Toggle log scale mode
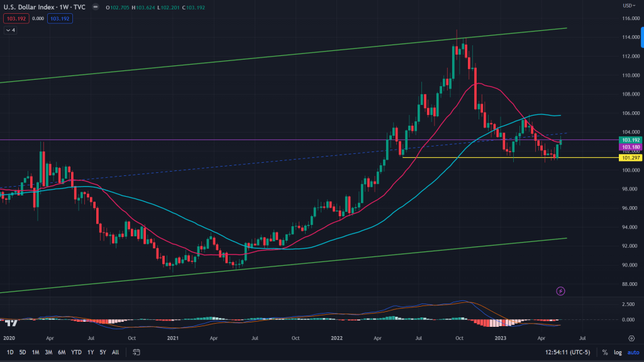 tap(617, 353)
